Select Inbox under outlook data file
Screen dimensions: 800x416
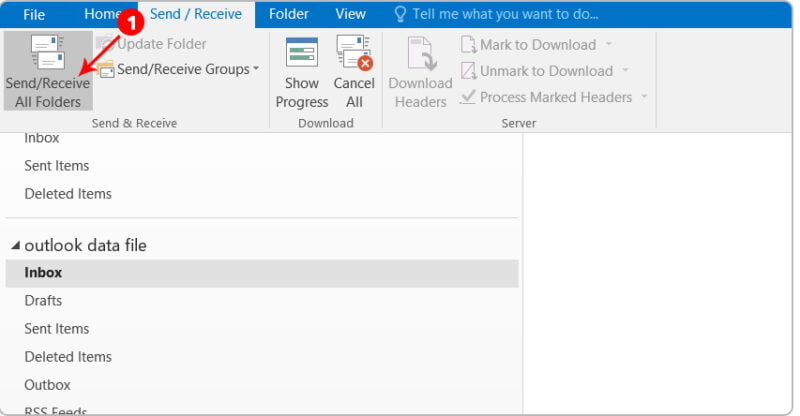click(x=43, y=272)
